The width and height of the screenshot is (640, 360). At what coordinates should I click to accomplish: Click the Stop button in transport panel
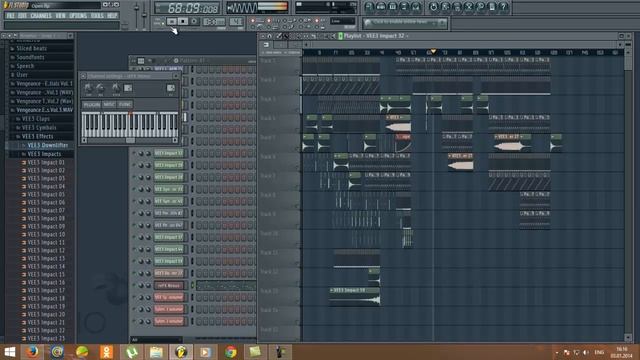pos(183,22)
